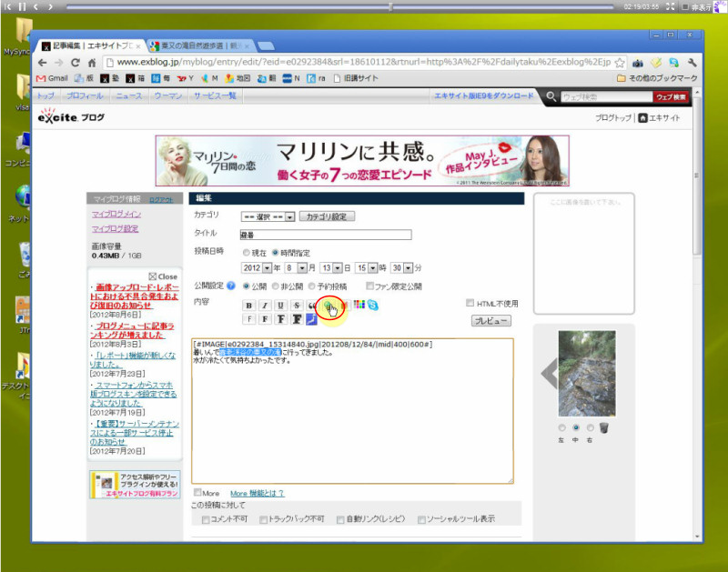Toggle bold formatting in the editor
728x572 pixels.
coord(248,306)
